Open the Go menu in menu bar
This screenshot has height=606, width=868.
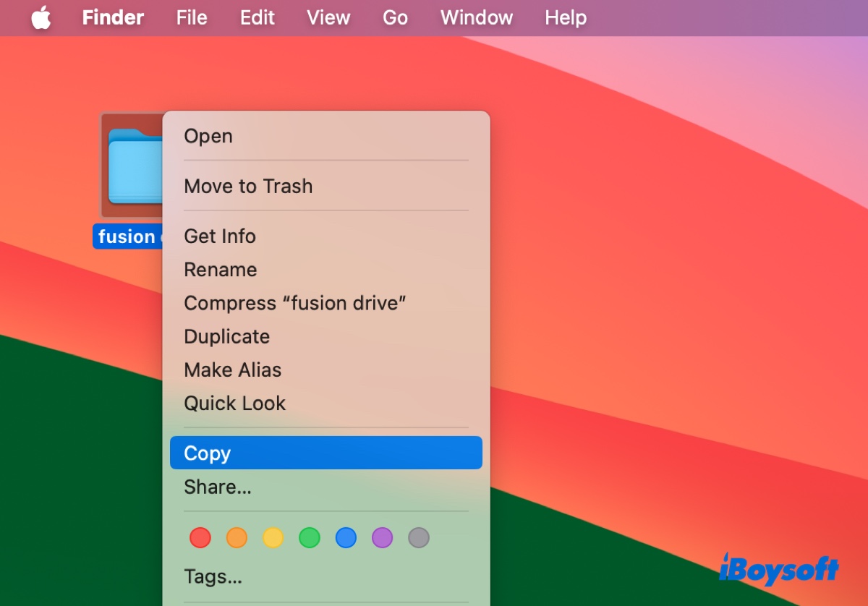(x=395, y=18)
